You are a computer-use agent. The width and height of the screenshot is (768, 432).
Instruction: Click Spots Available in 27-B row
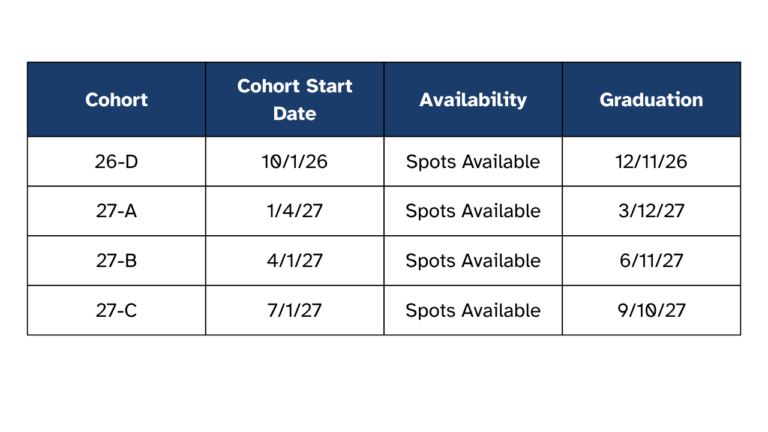coord(473,261)
